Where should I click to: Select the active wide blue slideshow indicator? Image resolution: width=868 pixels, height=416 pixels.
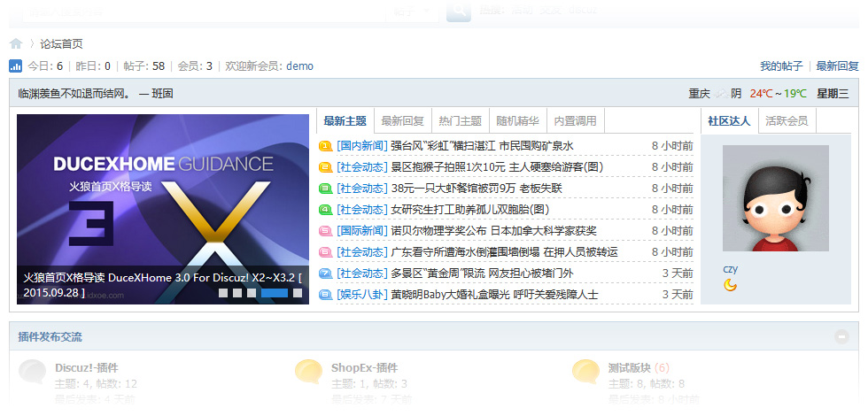tap(275, 292)
